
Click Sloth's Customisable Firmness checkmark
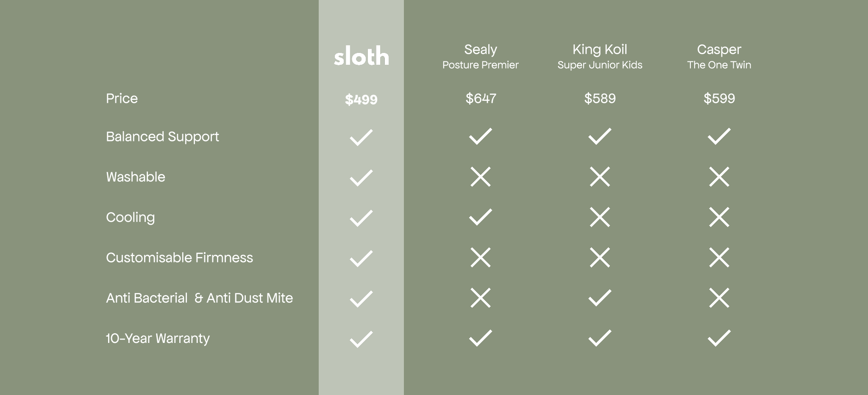point(361,259)
